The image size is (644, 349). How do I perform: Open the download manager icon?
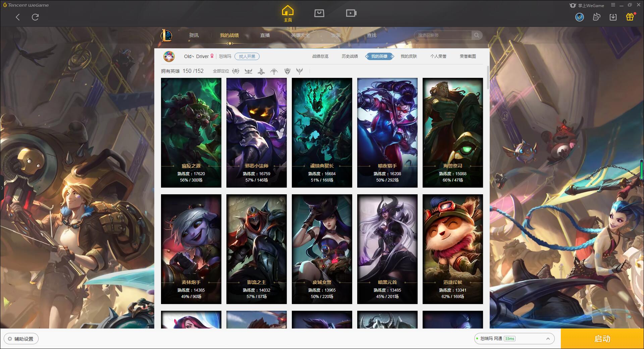coord(613,17)
